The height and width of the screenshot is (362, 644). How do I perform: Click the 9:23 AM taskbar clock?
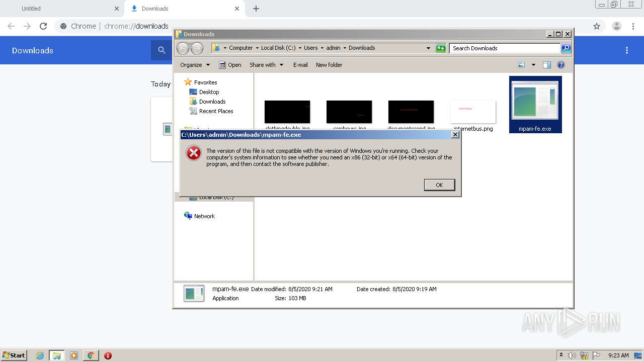[x=618, y=355]
